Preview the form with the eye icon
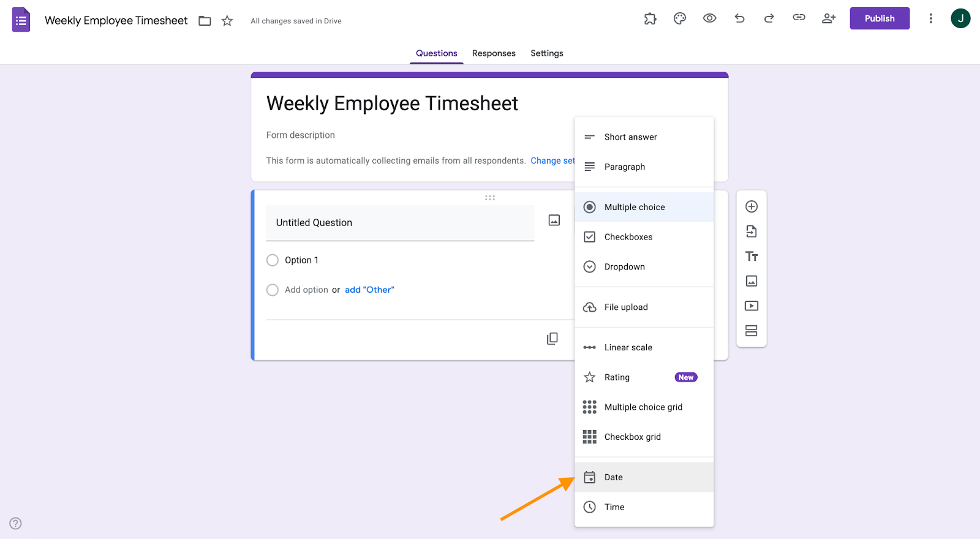This screenshot has height=539, width=980. pyautogui.click(x=710, y=18)
